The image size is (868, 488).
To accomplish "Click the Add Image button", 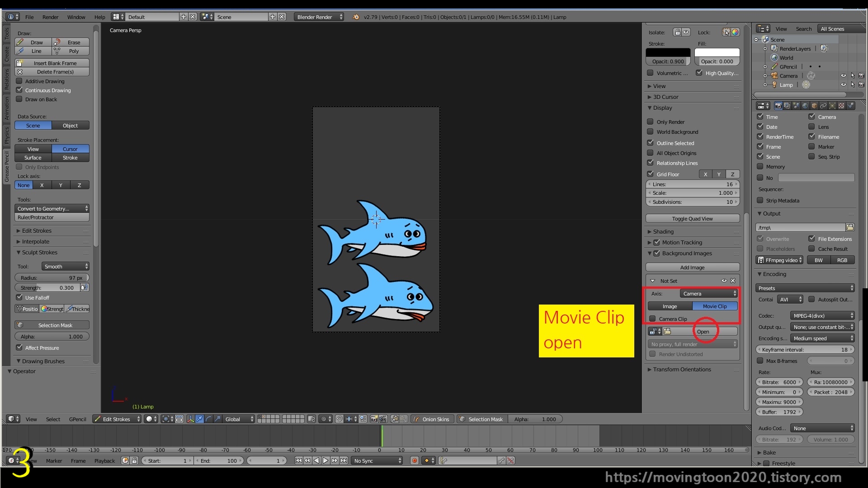I will (x=692, y=267).
